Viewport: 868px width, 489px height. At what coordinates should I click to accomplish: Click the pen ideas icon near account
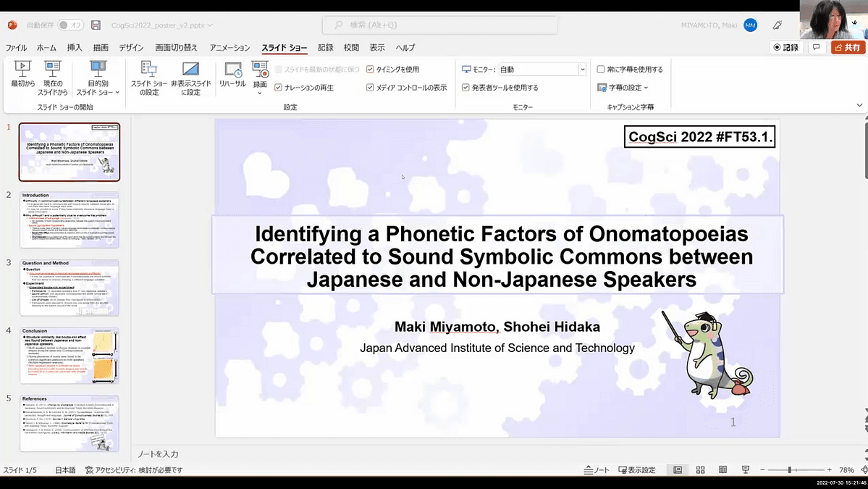[778, 25]
